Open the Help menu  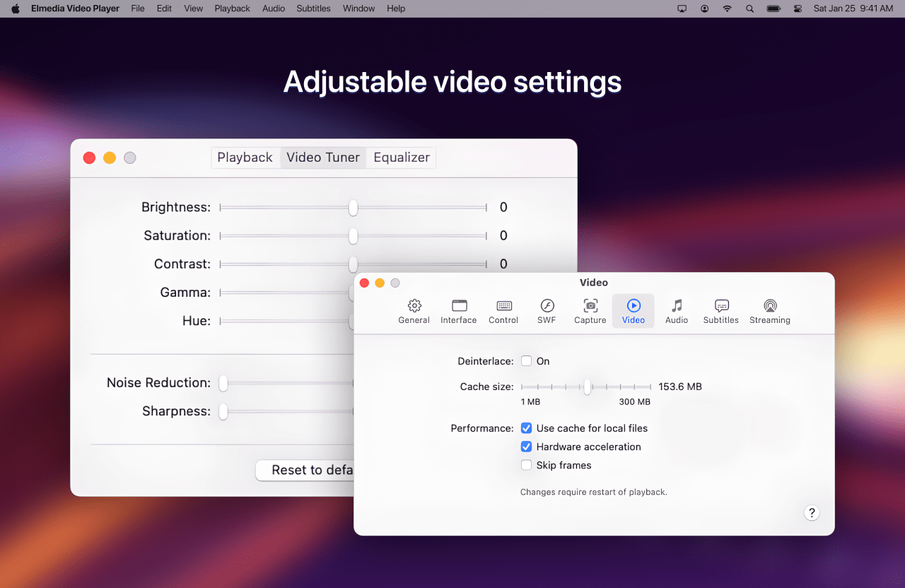(396, 8)
